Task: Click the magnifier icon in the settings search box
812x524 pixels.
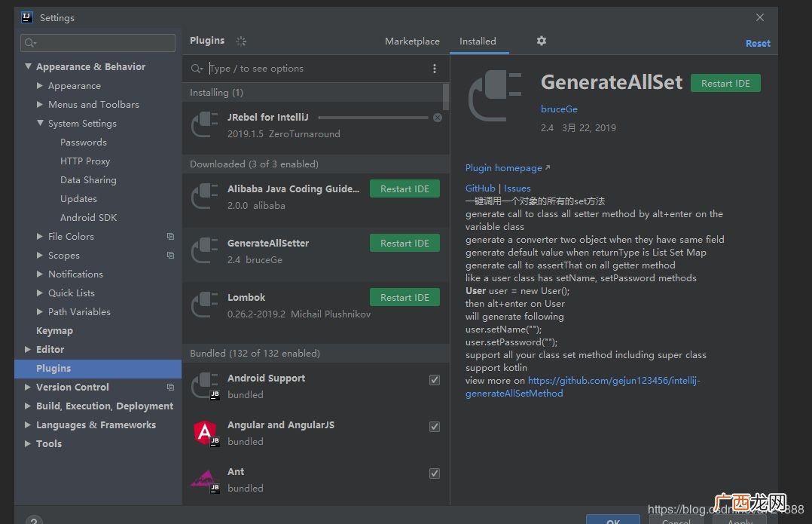Action: [31, 43]
